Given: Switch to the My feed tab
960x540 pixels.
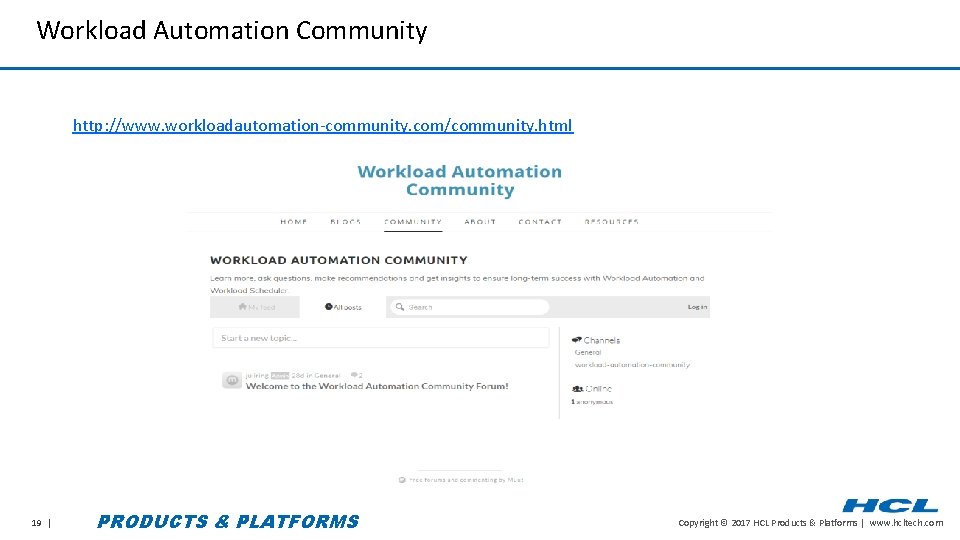Looking at the screenshot, I should click(x=255, y=307).
